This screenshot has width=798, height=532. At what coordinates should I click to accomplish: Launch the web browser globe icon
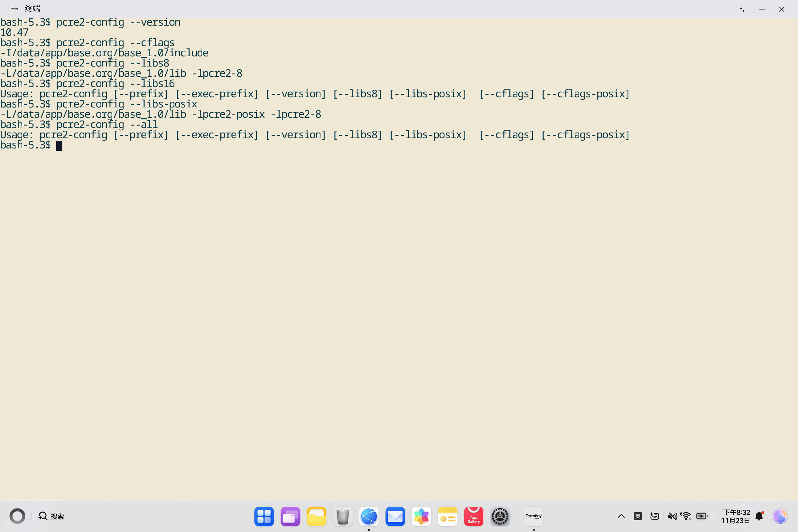tap(369, 516)
